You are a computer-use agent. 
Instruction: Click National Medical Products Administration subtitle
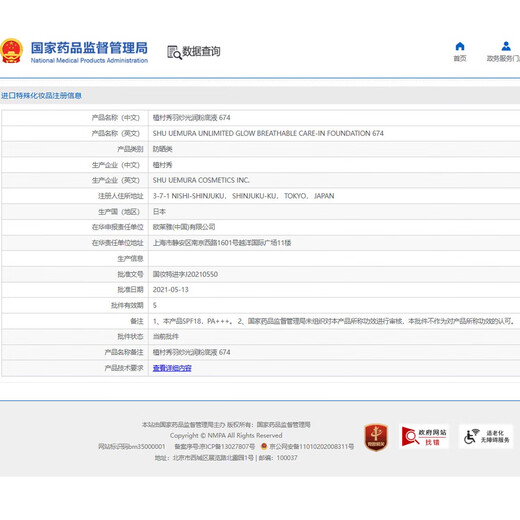tap(89, 60)
